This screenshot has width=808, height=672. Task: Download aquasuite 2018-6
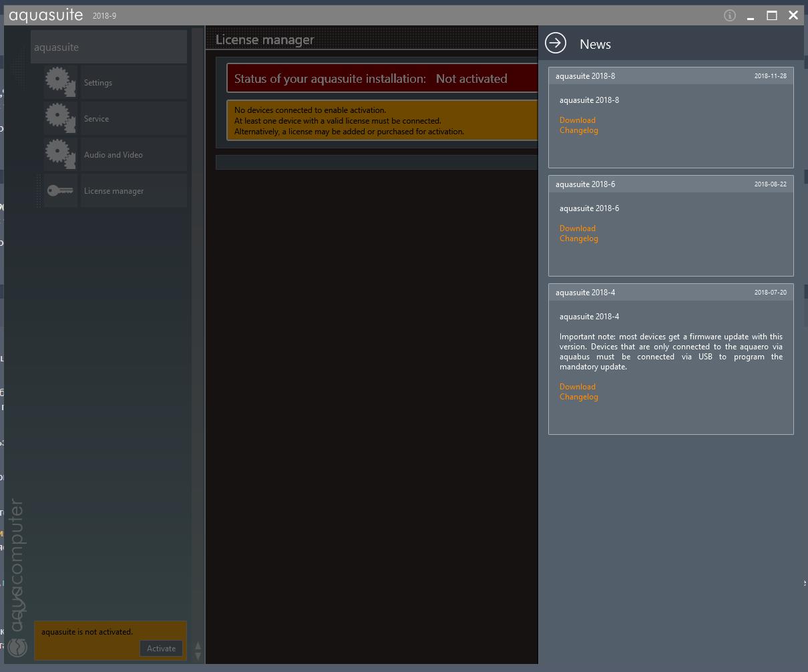click(578, 228)
